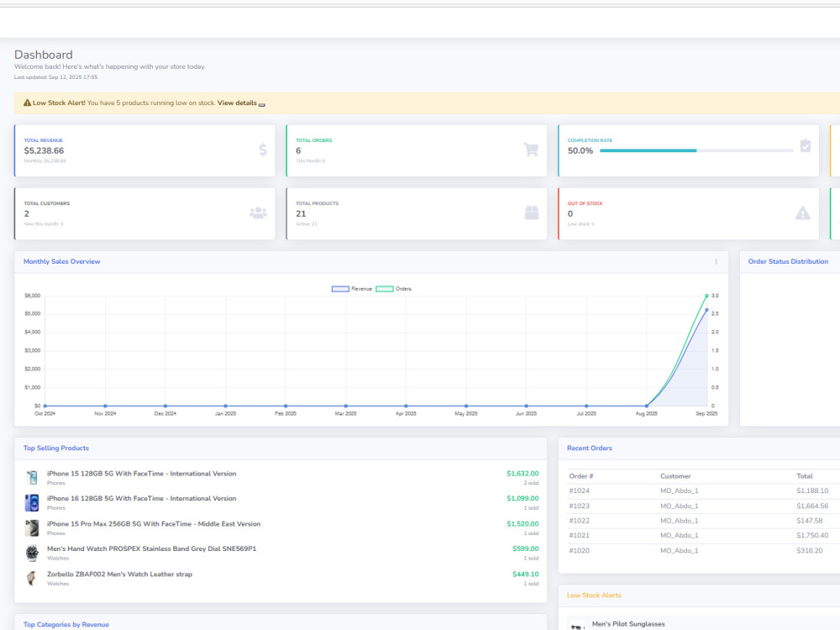Click the Order # column header
Screen dimensions: 840x630
[x=581, y=475]
